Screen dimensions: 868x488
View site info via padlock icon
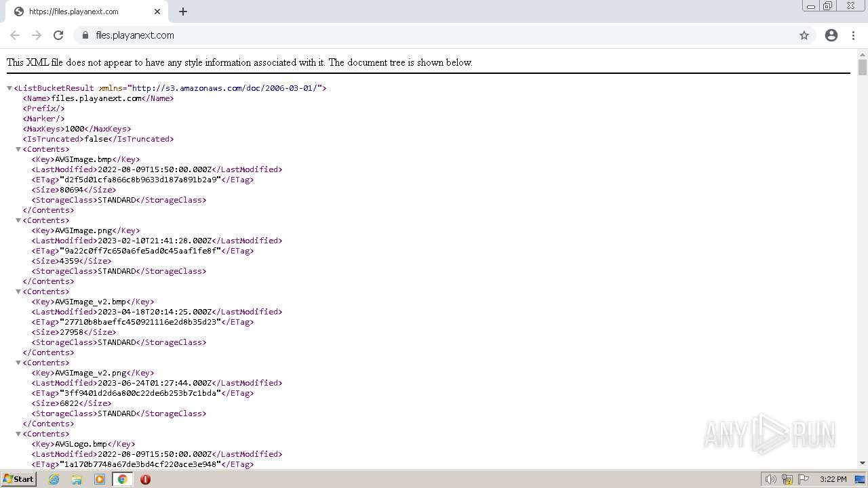click(85, 35)
